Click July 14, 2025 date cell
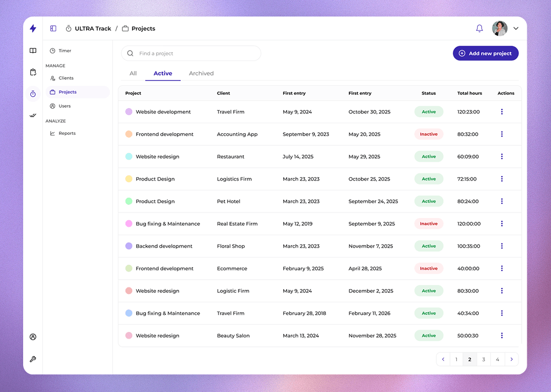Screen dimensions: 551x392 pos(298,157)
